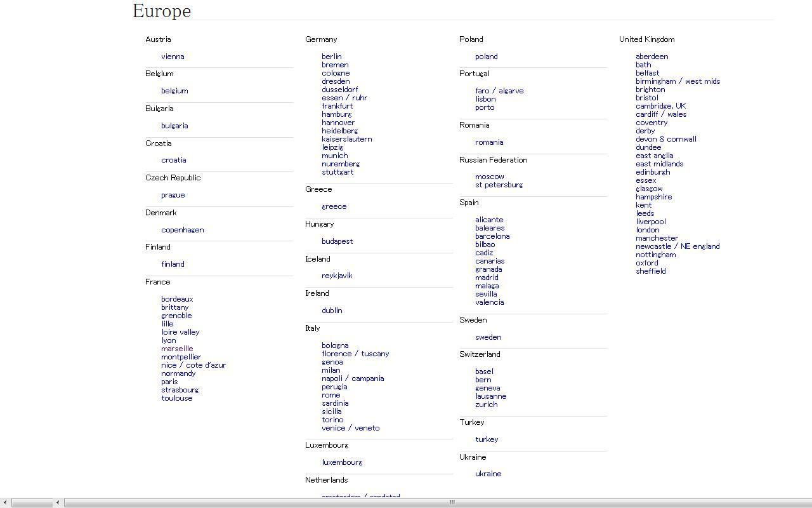This screenshot has height=508, width=812.
Task: Click the Germany heading
Action: pyautogui.click(x=321, y=39)
